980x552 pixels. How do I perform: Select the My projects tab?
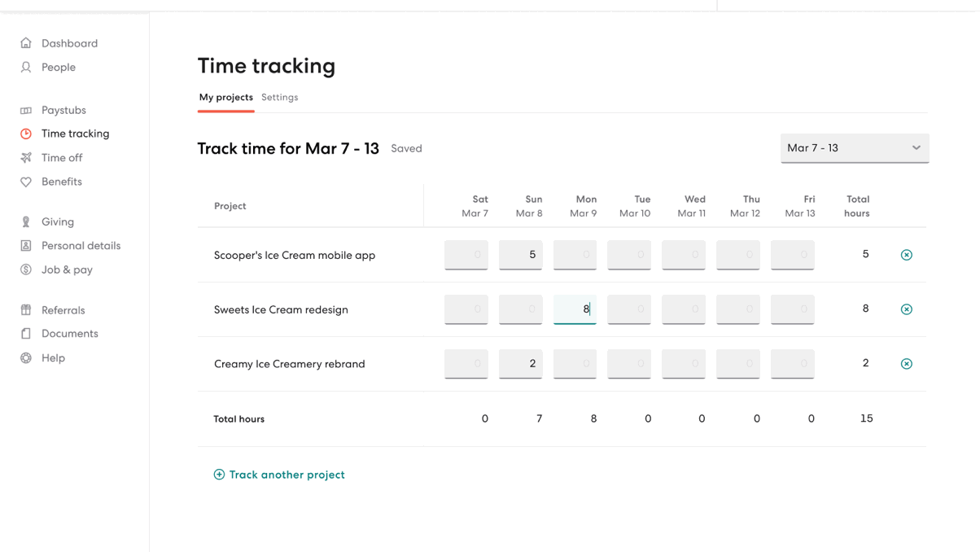pos(225,96)
